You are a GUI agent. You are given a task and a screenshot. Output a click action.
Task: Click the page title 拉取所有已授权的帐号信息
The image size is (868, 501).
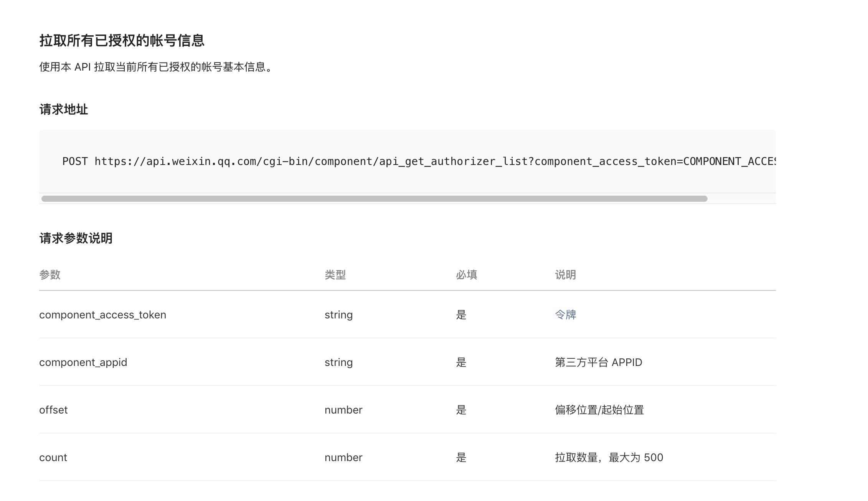pyautogui.click(x=122, y=41)
